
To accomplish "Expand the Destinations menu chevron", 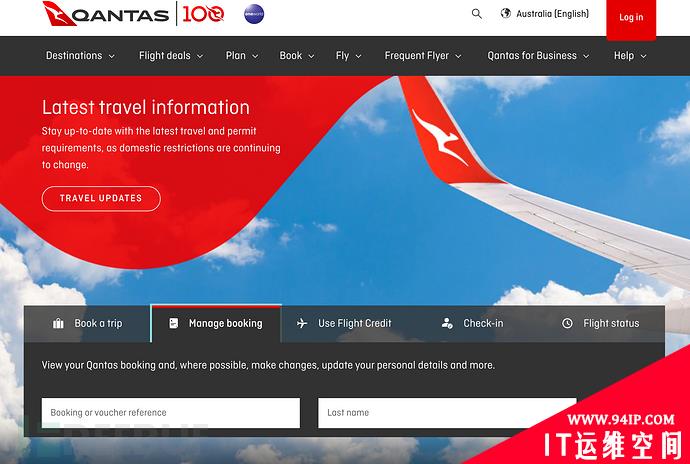I will pyautogui.click(x=112, y=56).
